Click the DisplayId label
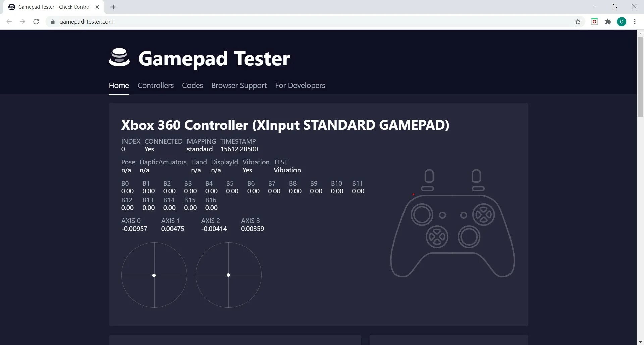The image size is (644, 345). coord(225,162)
